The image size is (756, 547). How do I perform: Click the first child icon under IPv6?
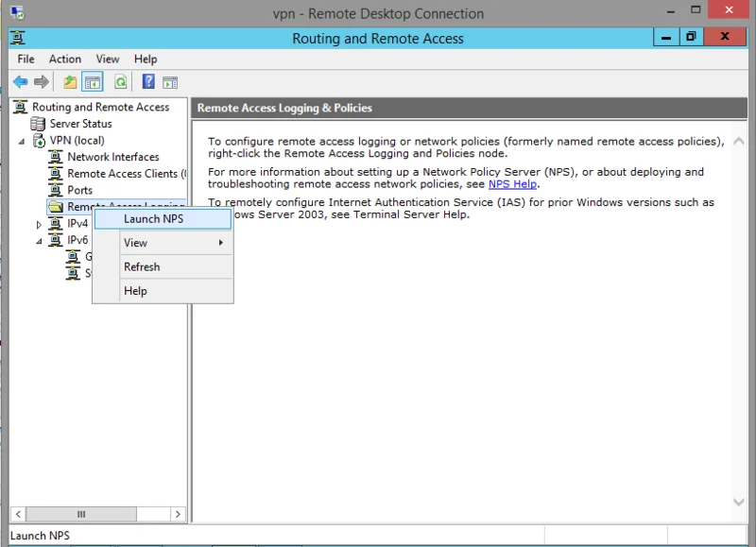pyautogui.click(x=73, y=256)
